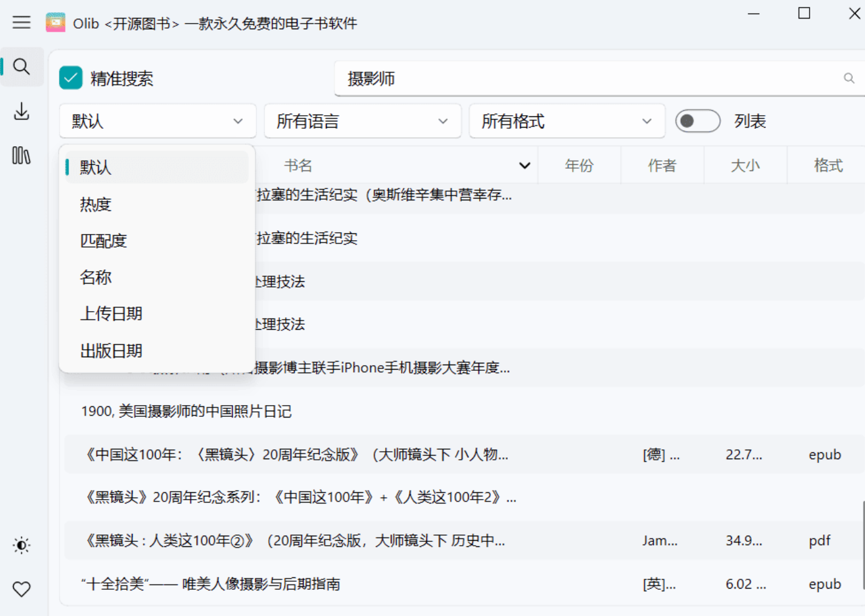Open book 1900 美国摄影师的中国照片日记
This screenshot has height=616, width=865.
[x=187, y=411]
